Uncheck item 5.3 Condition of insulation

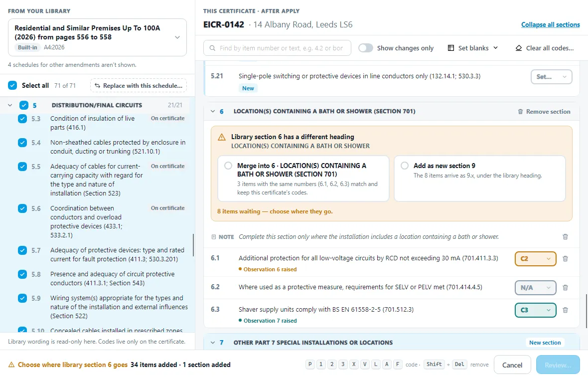pos(22,119)
